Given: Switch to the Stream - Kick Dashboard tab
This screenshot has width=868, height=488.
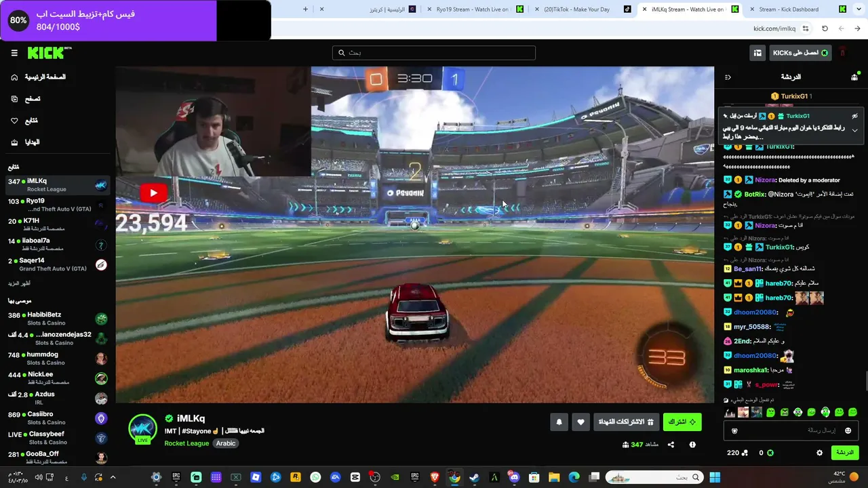Looking at the screenshot, I should 799,9.
